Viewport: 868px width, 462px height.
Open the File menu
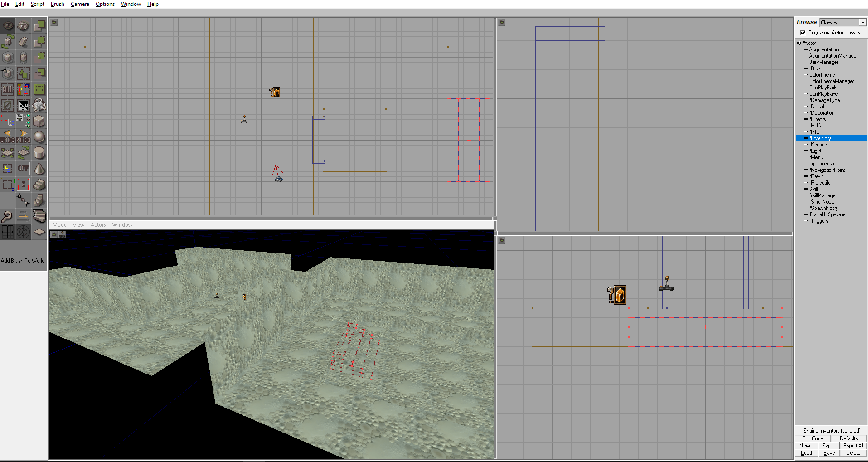[x=5, y=4]
